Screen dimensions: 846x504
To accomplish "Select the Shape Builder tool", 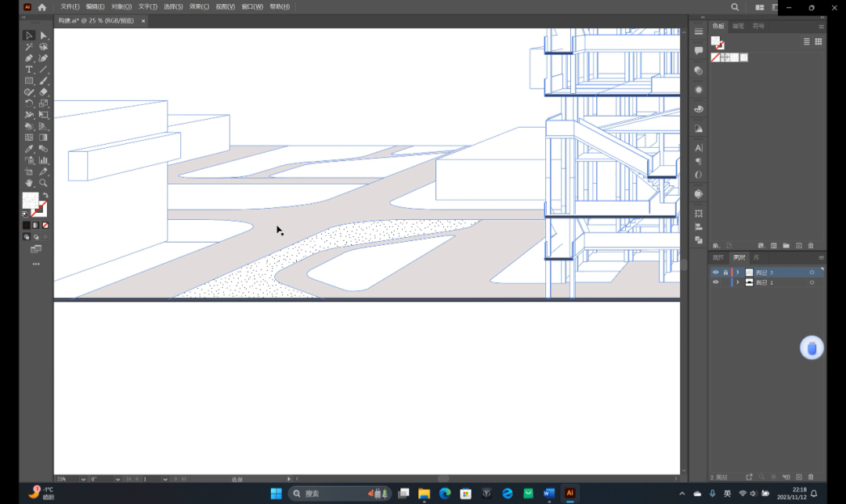I will 29,126.
